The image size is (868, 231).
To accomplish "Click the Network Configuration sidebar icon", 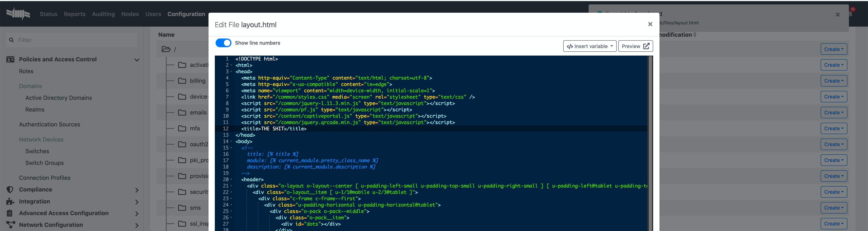I will pyautogui.click(x=10, y=225).
